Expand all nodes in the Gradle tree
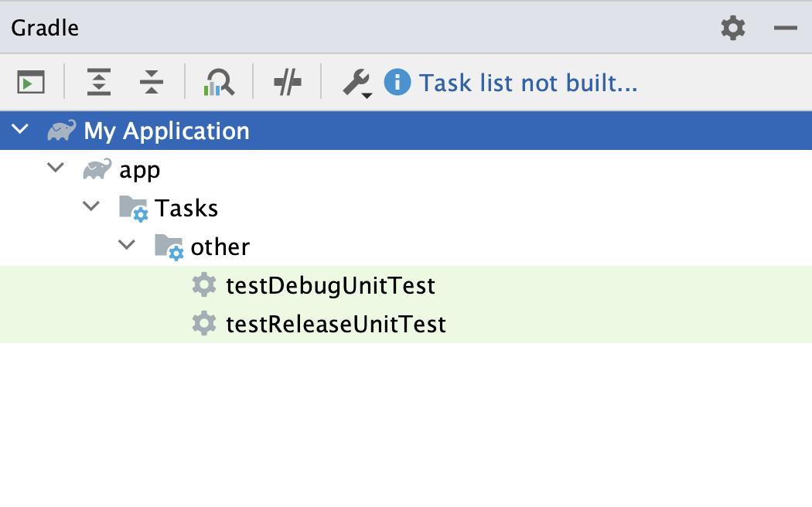Screen dimensions: 812x507 point(98,82)
